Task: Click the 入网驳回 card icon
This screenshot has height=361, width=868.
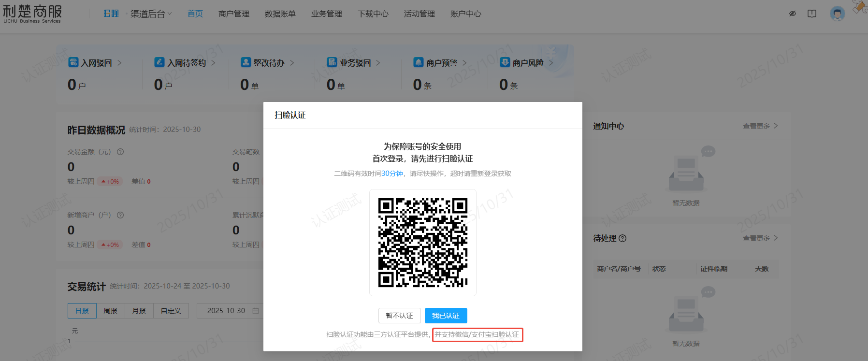Action: pos(73,62)
